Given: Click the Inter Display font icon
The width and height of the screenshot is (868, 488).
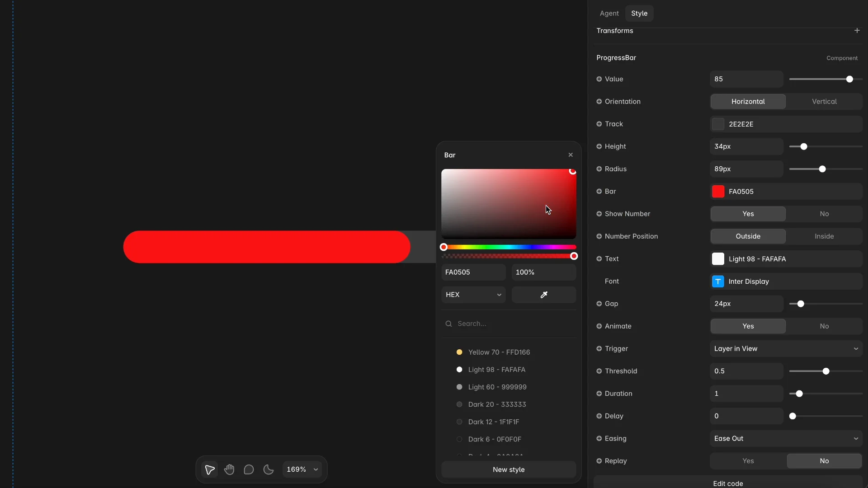Looking at the screenshot, I should pyautogui.click(x=718, y=282).
